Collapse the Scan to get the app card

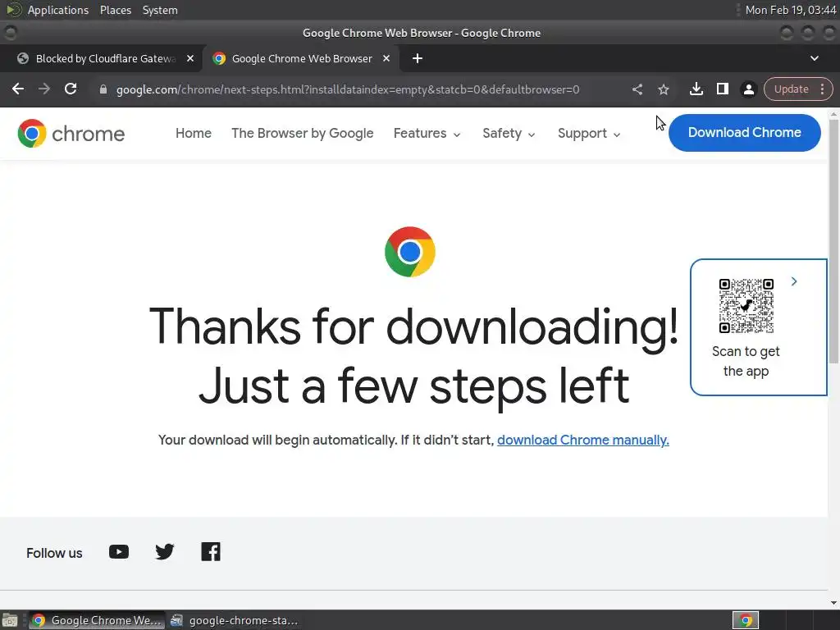(794, 281)
